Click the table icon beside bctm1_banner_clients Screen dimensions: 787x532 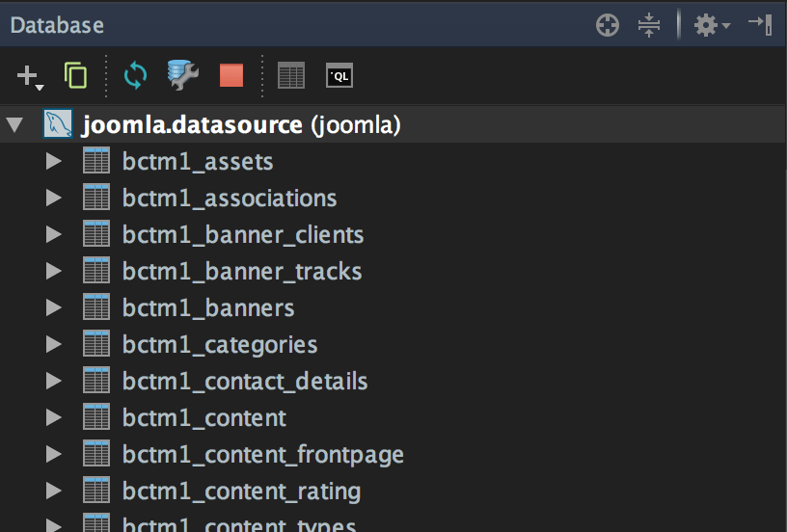click(96, 233)
